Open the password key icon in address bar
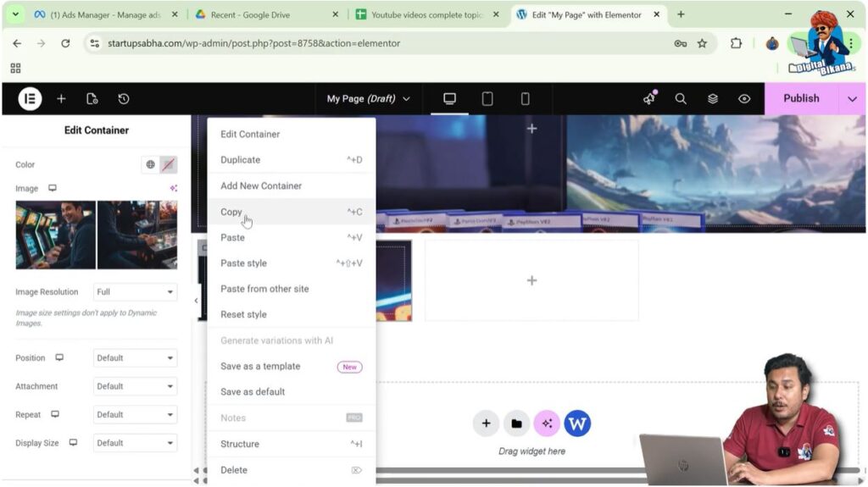 pyautogui.click(x=681, y=43)
